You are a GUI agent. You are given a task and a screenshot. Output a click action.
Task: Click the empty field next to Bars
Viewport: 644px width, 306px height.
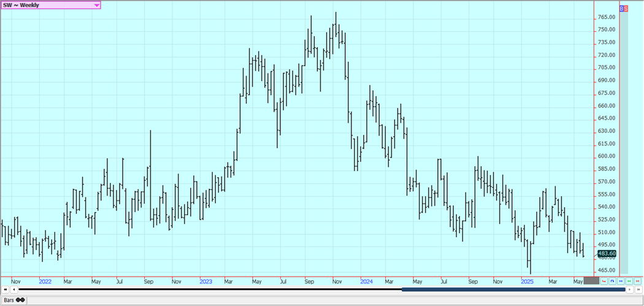(335, 300)
